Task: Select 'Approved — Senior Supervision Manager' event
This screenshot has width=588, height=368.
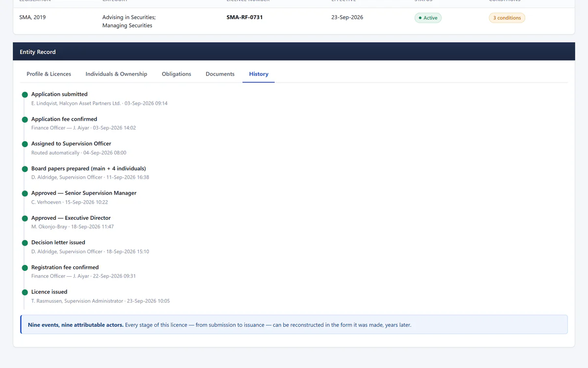Action: [x=84, y=193]
